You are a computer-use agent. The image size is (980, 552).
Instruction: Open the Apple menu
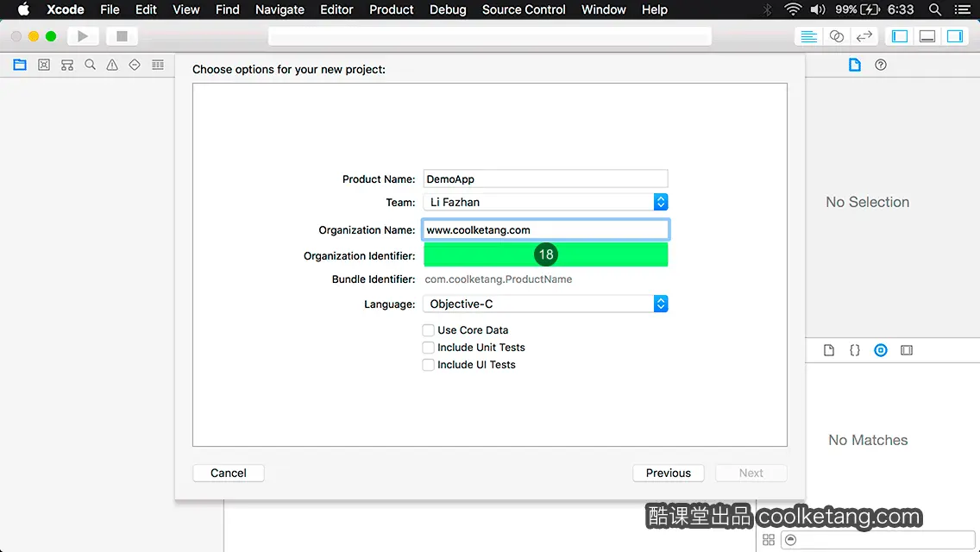point(23,9)
